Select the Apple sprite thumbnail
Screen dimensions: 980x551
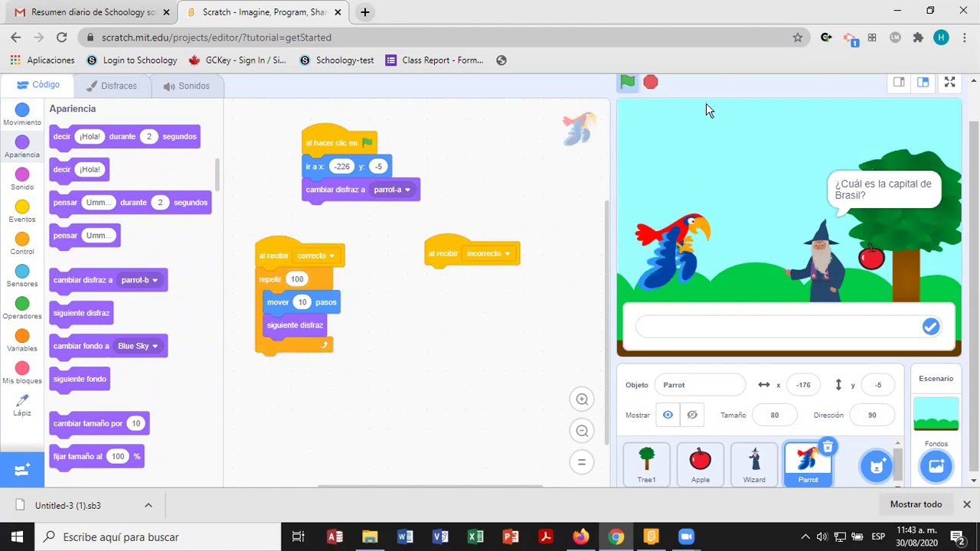pyautogui.click(x=701, y=465)
